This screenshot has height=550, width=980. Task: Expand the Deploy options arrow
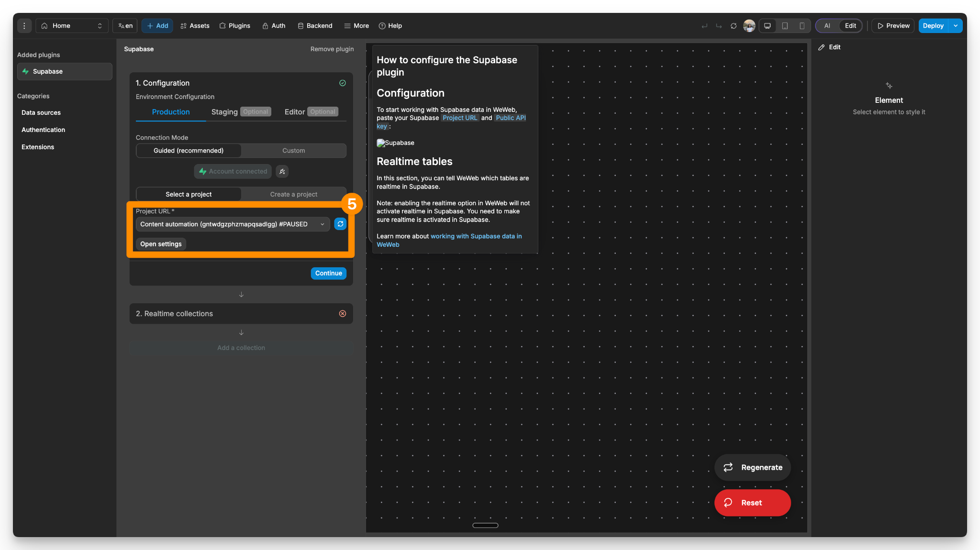coord(956,26)
